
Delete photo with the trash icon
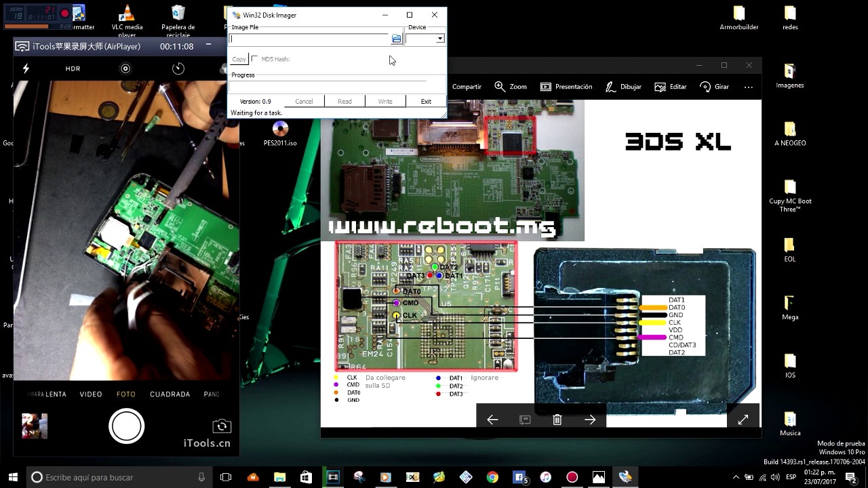(557, 420)
